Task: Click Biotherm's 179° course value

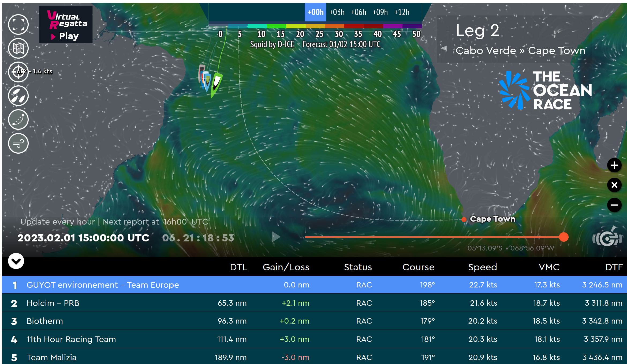Action: click(x=427, y=321)
